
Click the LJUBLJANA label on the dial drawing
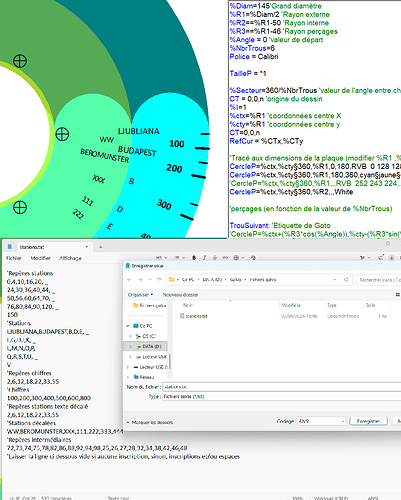pos(138,131)
